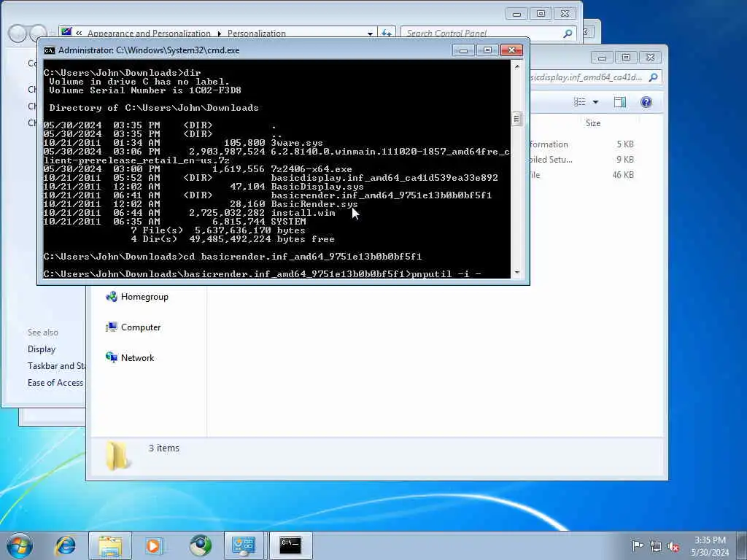Viewport: 747px width, 560px height.
Task: Click the Personalization breadcrumb
Action: pyautogui.click(x=256, y=34)
